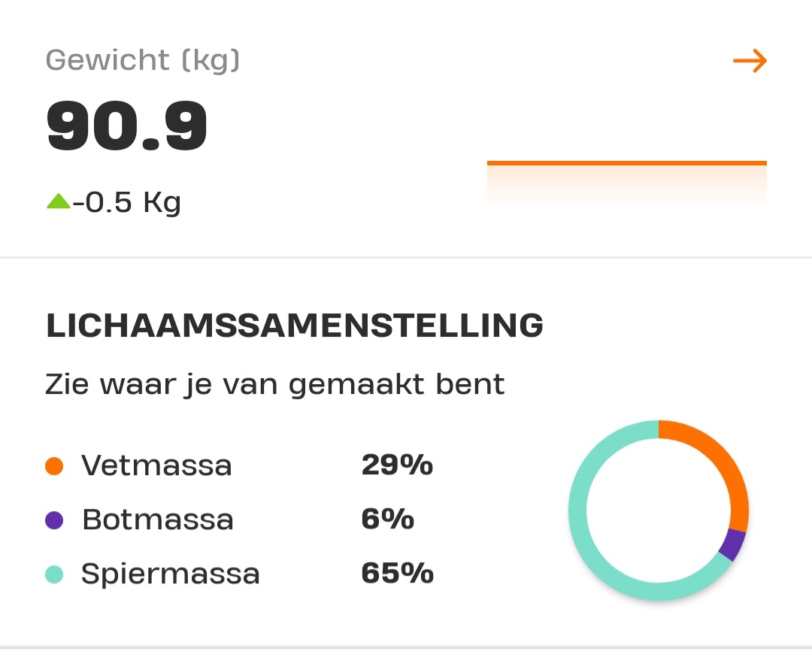Tap the purple segment of the donut chart
The height and width of the screenshot is (654, 812).
[731, 543]
